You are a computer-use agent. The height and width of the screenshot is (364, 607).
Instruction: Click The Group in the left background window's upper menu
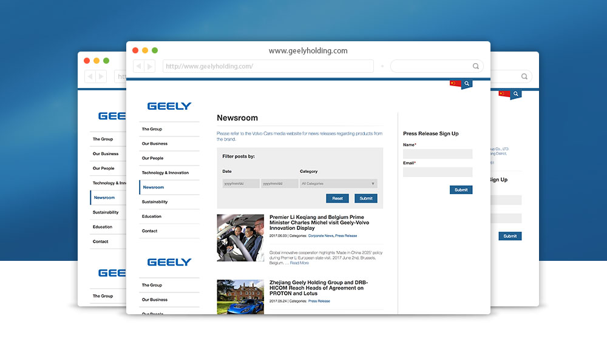tap(103, 140)
